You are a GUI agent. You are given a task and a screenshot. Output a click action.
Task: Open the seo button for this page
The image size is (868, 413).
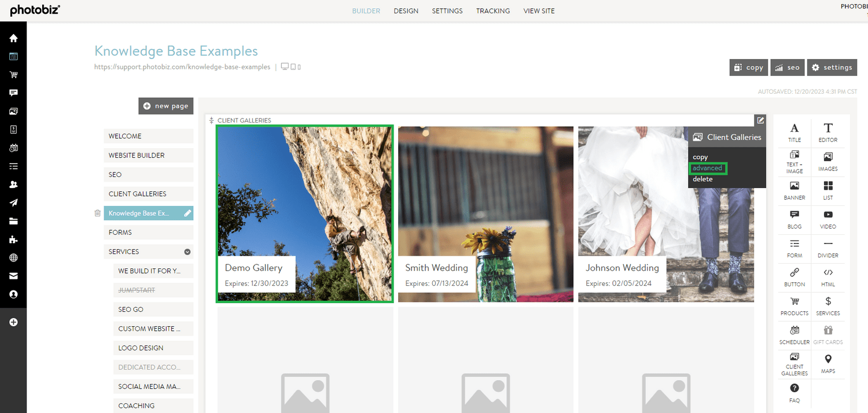[x=787, y=67]
